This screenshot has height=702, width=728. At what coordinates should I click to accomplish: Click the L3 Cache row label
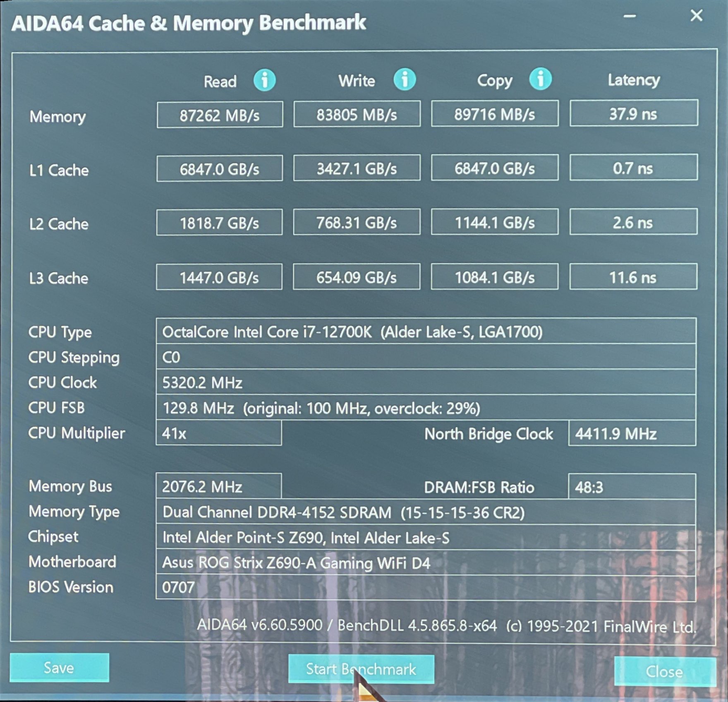coord(59,278)
